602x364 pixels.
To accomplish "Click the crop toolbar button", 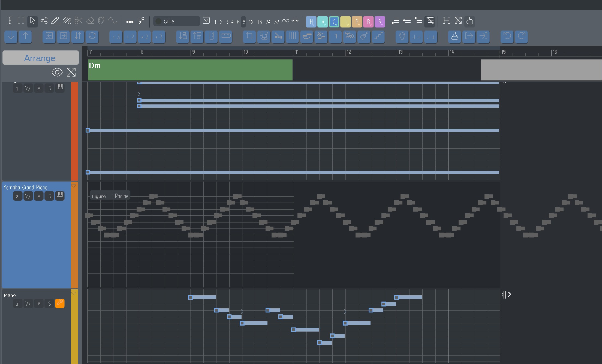I will coord(249,36).
